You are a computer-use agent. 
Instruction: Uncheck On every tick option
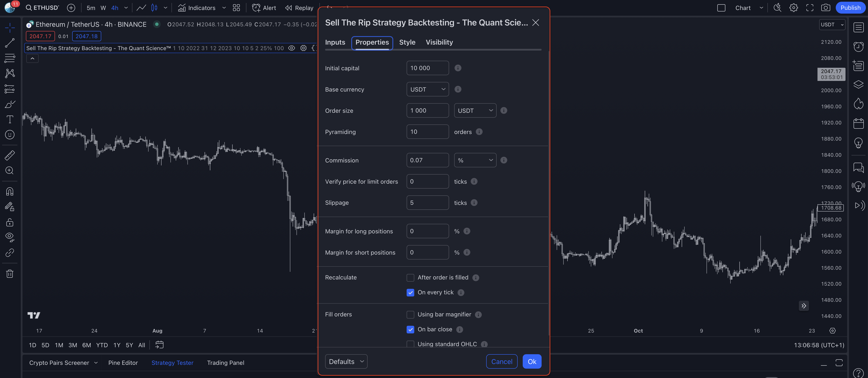pos(410,292)
